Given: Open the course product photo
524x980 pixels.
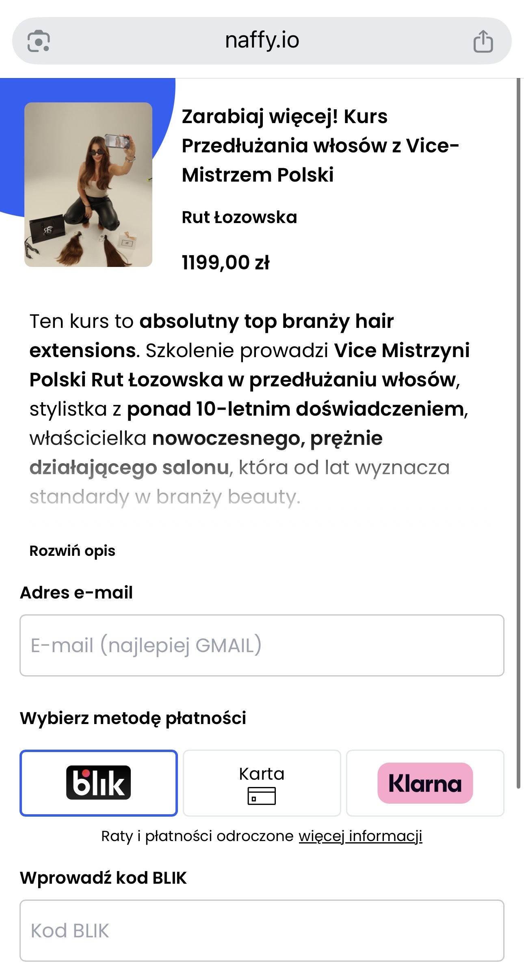Looking at the screenshot, I should tap(88, 184).
